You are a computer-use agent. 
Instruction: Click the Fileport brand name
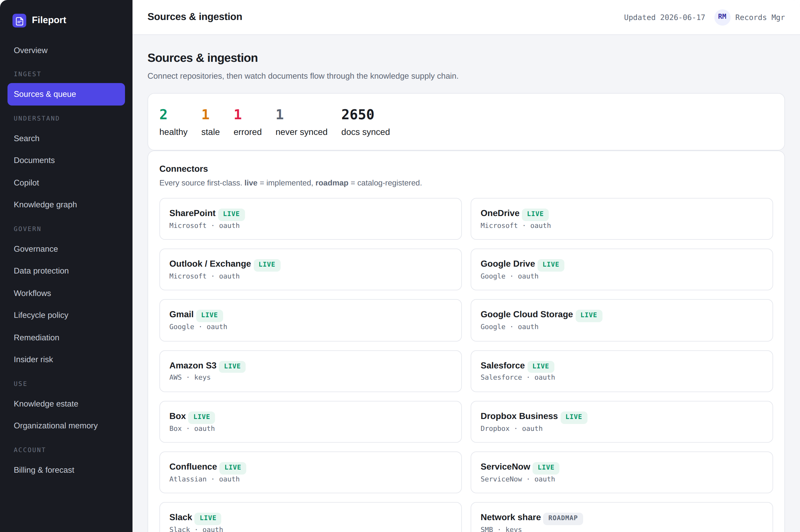coord(49,20)
